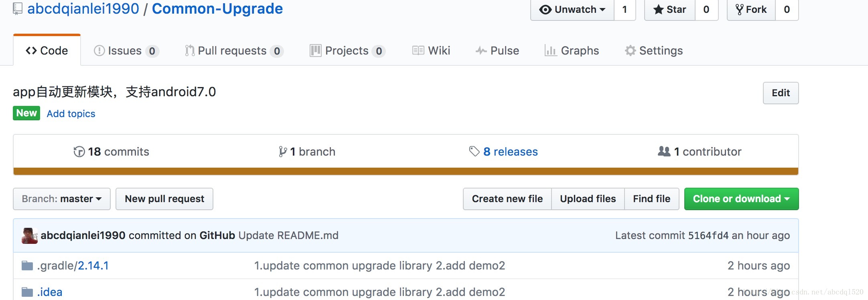Image resolution: width=868 pixels, height=300 pixels.
Task: Click the repository book icon beside the owner name
Action: 17,9
